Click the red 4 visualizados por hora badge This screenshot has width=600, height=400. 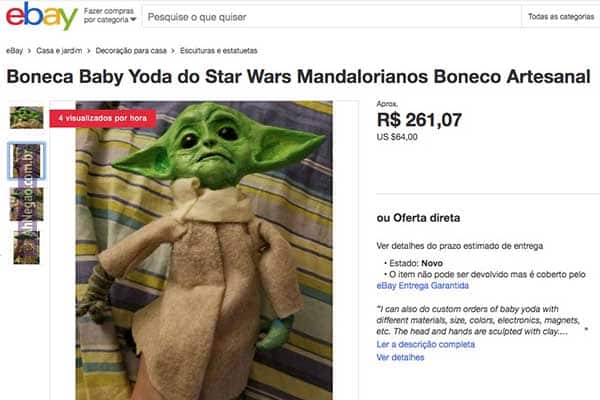click(x=103, y=118)
